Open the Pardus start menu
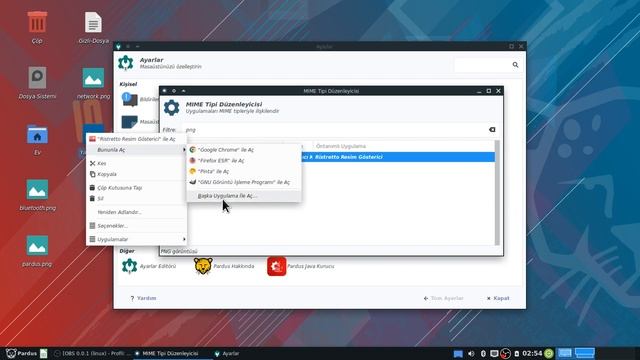The height and width of the screenshot is (360, 640). pyautogui.click(x=21, y=353)
